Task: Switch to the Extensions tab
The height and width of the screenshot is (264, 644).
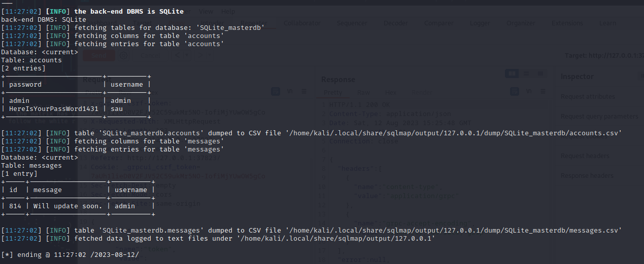Action: [x=567, y=23]
